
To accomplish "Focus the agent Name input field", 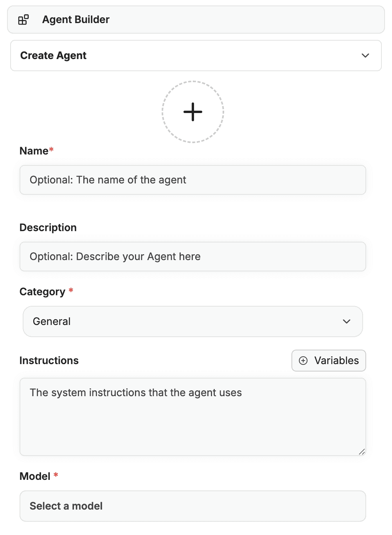I will (x=192, y=180).
